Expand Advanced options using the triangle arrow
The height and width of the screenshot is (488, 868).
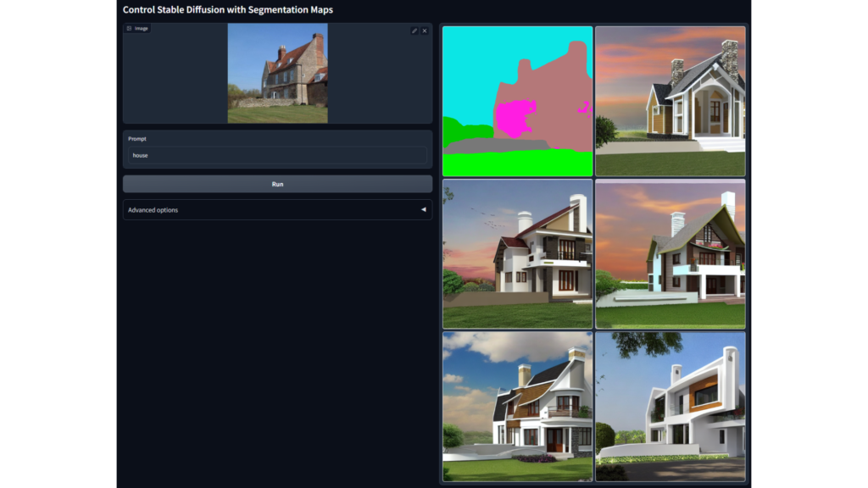tap(424, 210)
